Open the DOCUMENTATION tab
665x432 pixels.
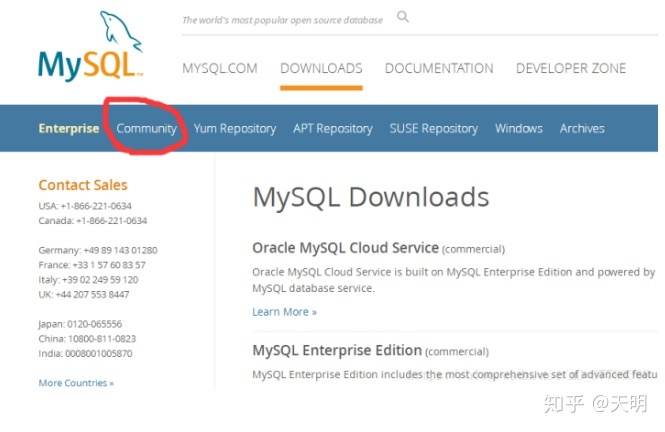(x=439, y=68)
